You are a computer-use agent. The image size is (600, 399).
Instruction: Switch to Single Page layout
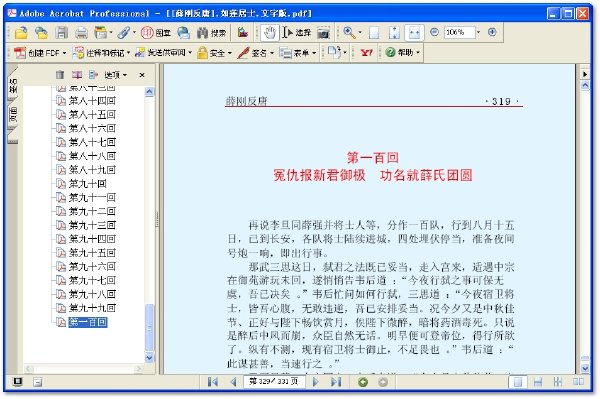[517, 382]
